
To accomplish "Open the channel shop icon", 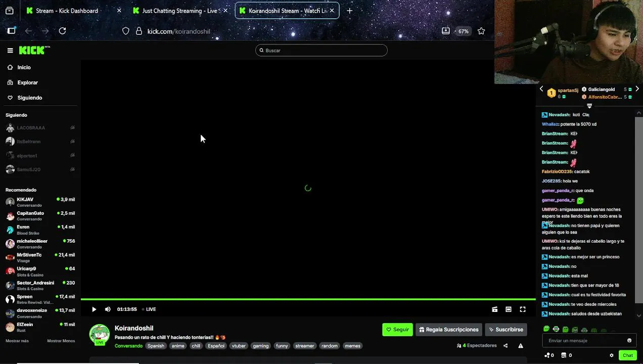I will (x=565, y=355).
